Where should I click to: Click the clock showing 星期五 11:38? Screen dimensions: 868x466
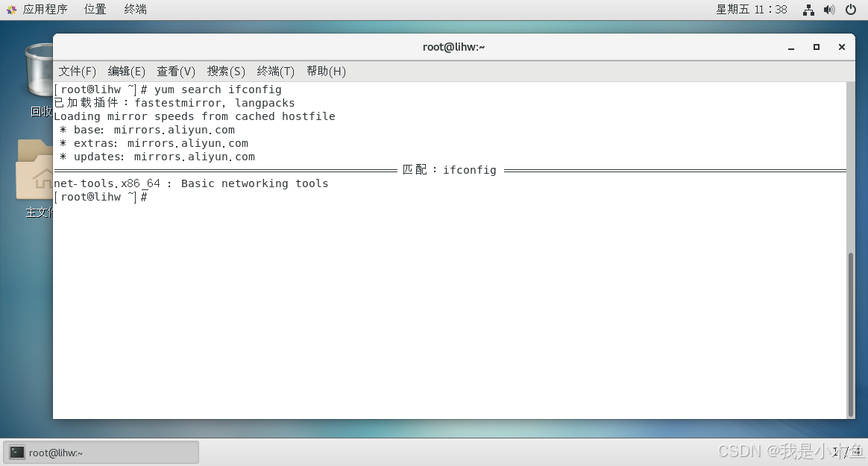(x=751, y=10)
